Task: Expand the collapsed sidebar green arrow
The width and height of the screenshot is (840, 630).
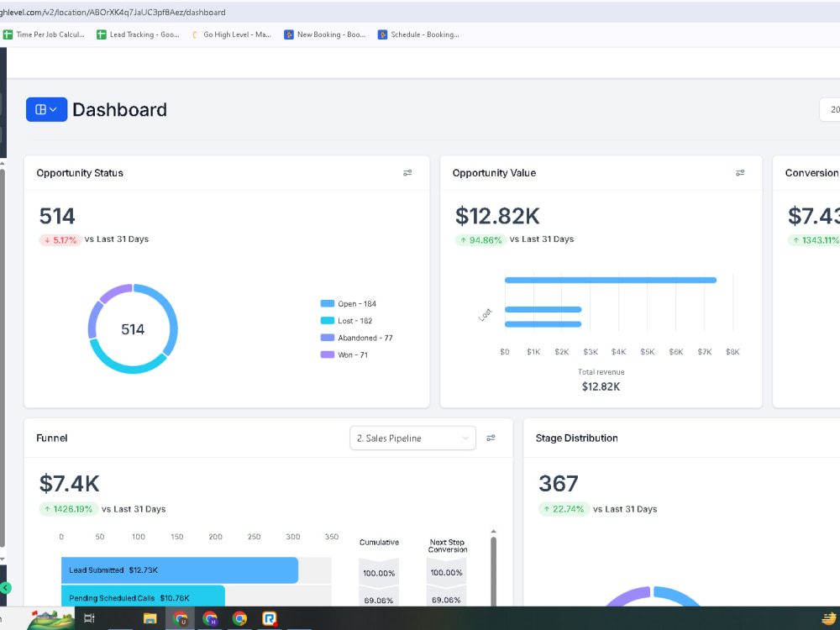Action: point(5,588)
